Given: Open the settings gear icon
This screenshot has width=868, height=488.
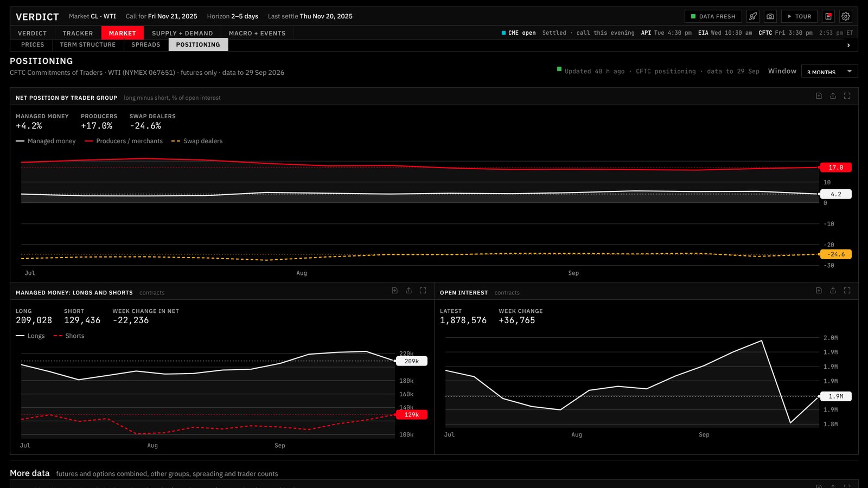Looking at the screenshot, I should click(846, 16).
